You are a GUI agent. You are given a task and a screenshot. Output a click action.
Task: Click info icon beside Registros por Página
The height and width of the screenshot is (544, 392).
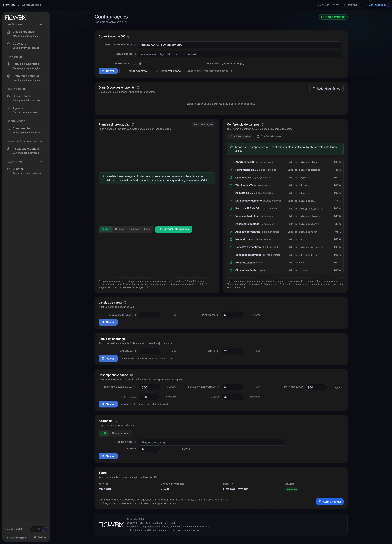135,387
